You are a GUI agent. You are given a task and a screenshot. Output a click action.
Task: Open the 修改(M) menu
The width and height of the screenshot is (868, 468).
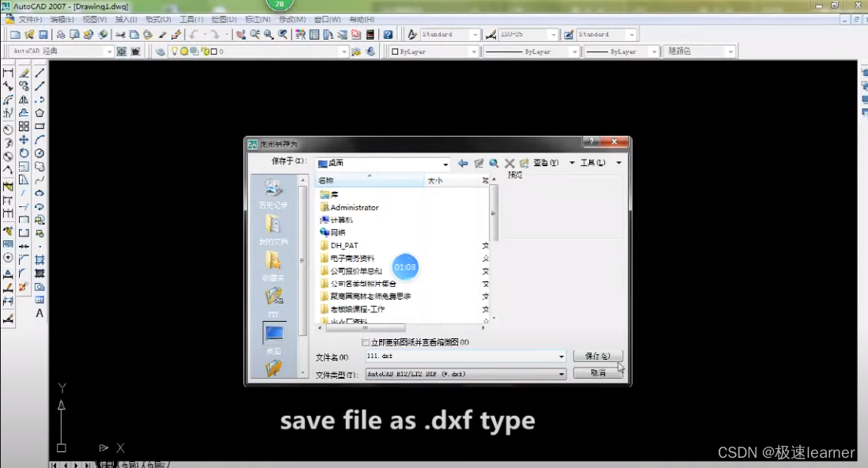(292, 20)
